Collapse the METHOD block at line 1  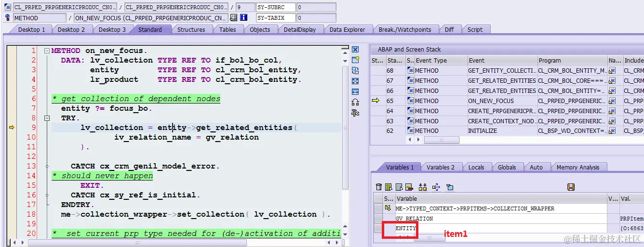click(x=47, y=51)
